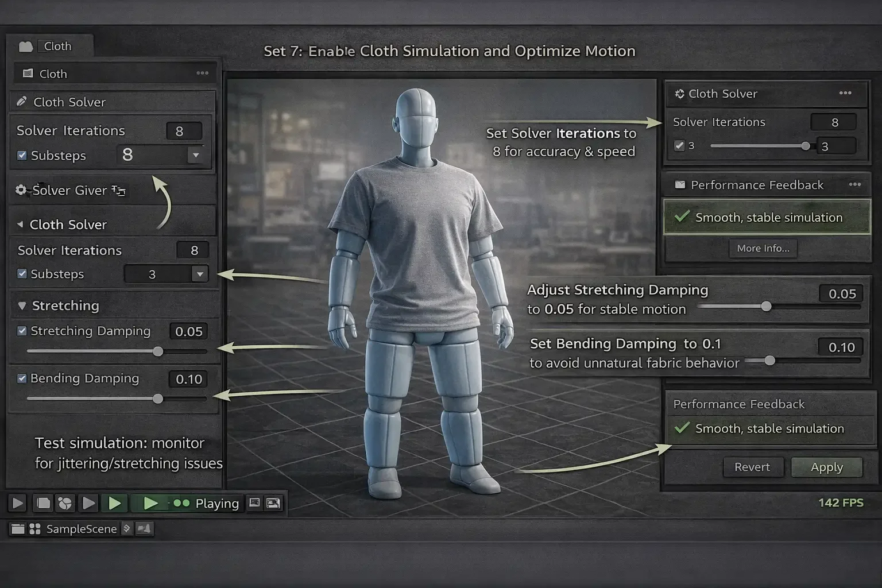Screen dimensions: 882x588
Task: Switch to the Cloth tab
Action: click(57, 46)
